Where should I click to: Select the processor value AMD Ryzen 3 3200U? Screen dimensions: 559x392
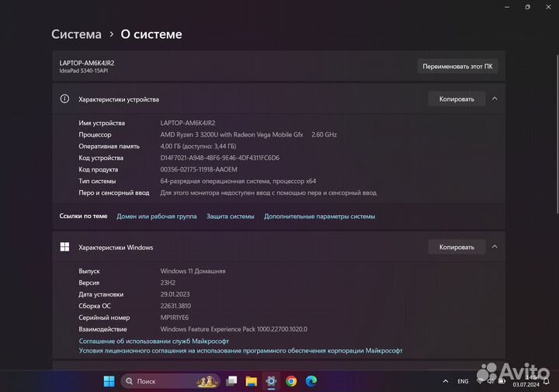point(231,135)
